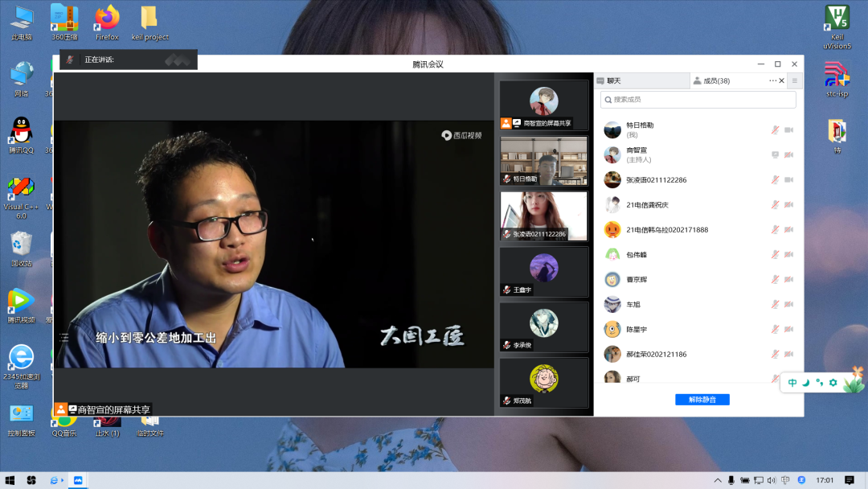Screen dimensions: 868x489
Task: Click the list icon in shared video
Action: [x=64, y=337]
